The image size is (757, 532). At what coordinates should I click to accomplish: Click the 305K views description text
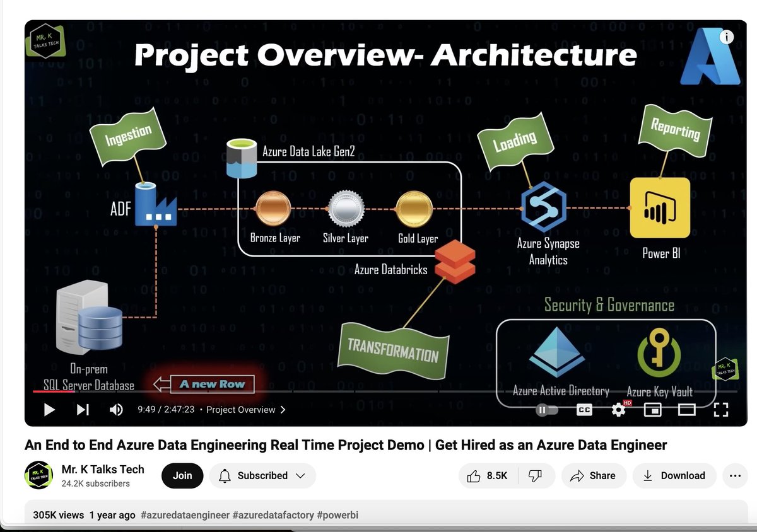click(58, 515)
